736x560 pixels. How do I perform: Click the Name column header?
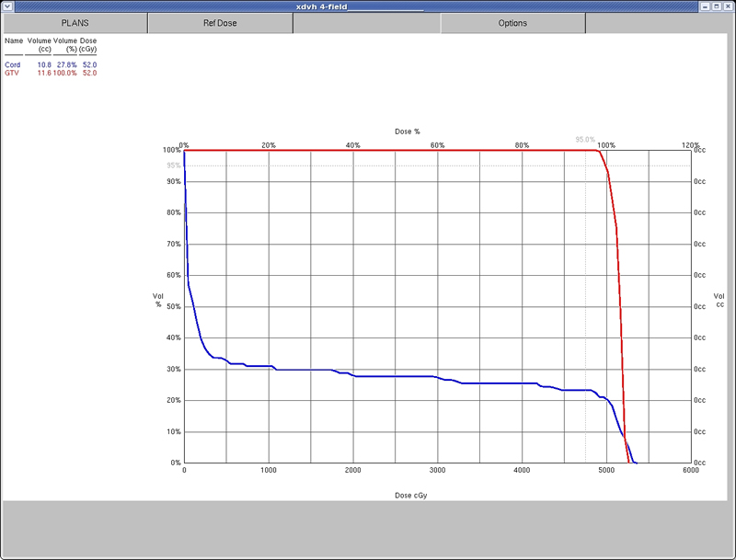tap(13, 41)
